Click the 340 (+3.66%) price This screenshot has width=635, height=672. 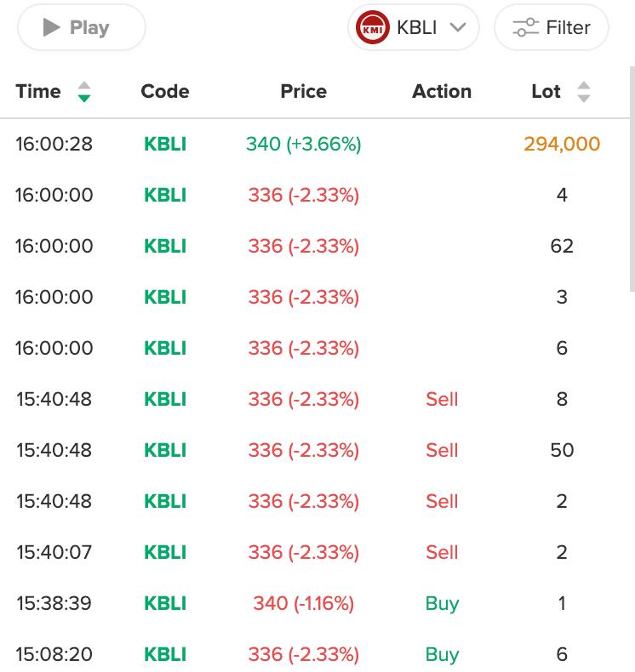[303, 144]
